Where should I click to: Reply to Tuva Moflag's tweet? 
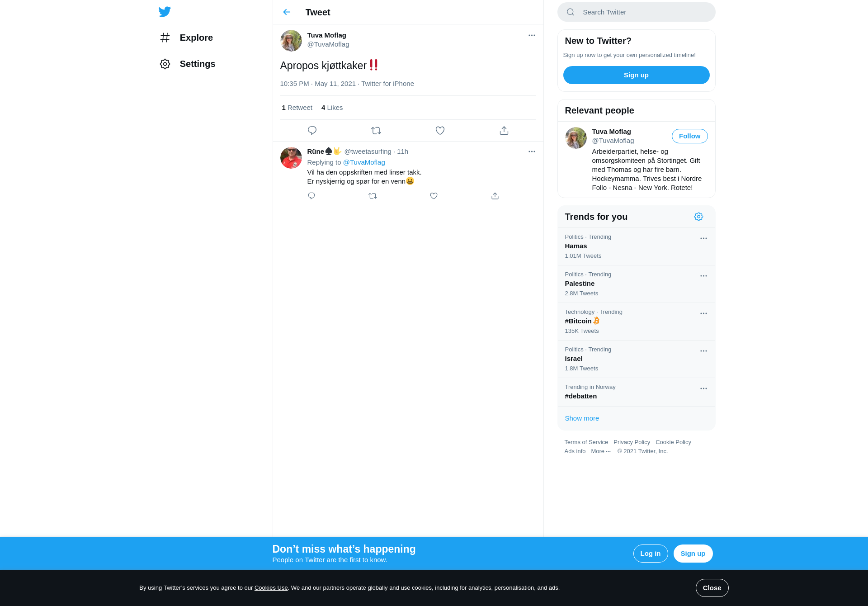pos(312,131)
